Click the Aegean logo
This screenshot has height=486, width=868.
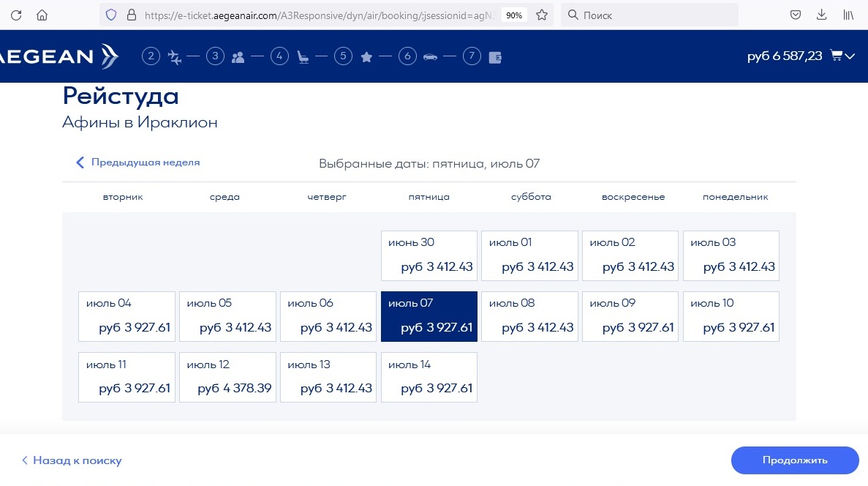click(59, 56)
